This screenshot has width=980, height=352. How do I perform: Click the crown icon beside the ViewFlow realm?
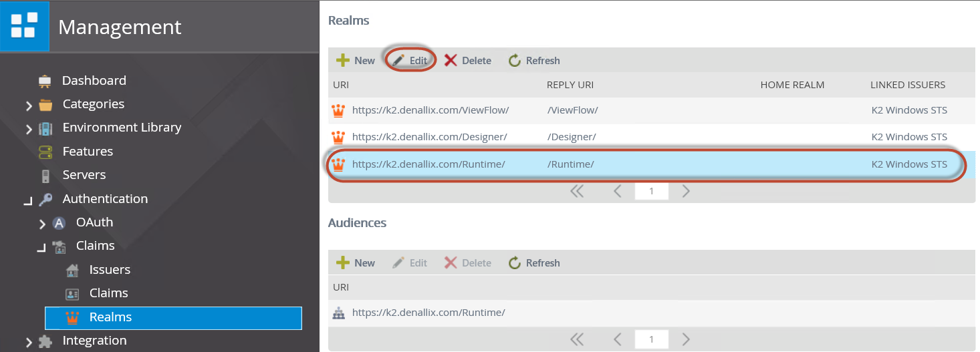339,110
